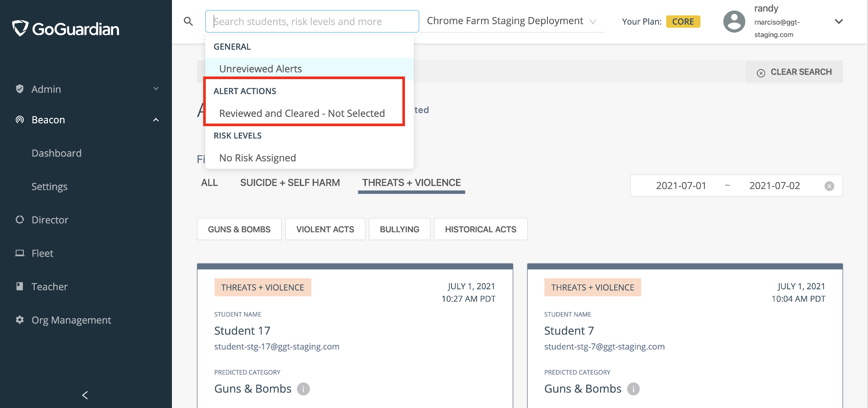Image resolution: width=868 pixels, height=408 pixels.
Task: Open Director in the sidebar
Action: pos(50,219)
